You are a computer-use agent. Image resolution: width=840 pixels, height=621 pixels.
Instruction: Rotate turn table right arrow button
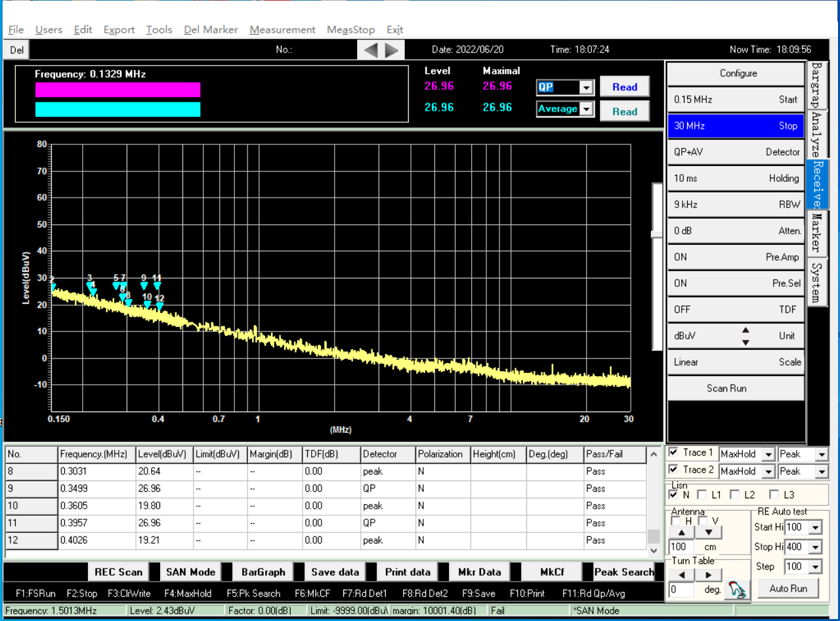click(x=708, y=575)
